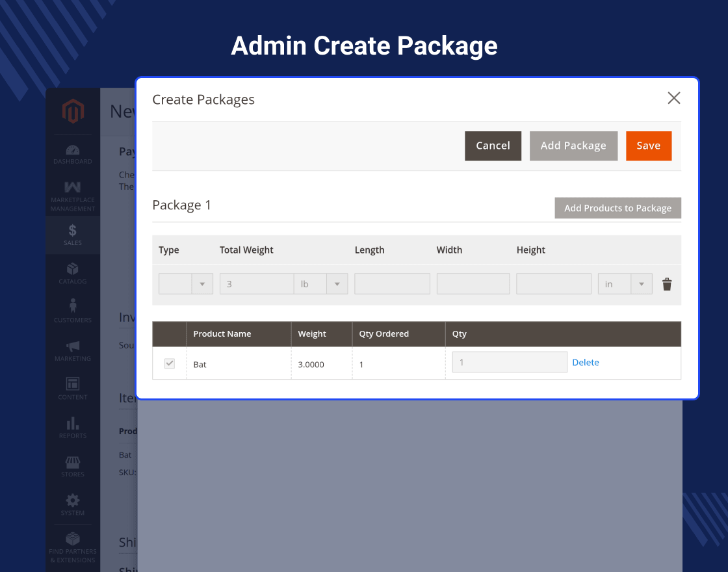Open the package Type dropdown
The image size is (728, 572).
point(186,283)
